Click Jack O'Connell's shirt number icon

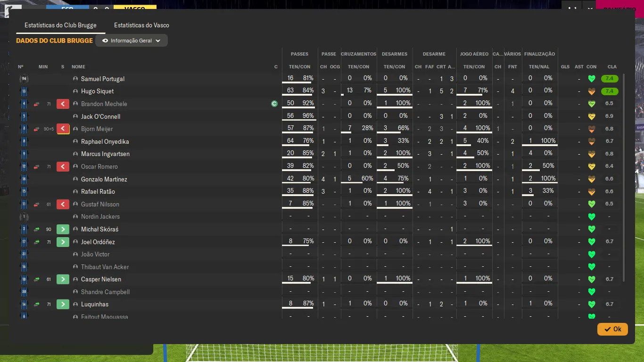click(24, 116)
